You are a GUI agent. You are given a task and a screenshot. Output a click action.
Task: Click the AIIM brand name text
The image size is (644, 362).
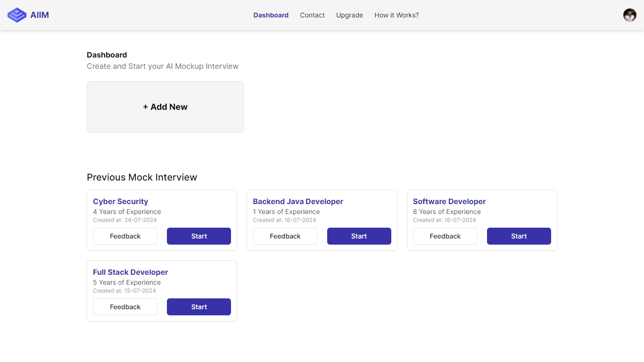point(40,15)
